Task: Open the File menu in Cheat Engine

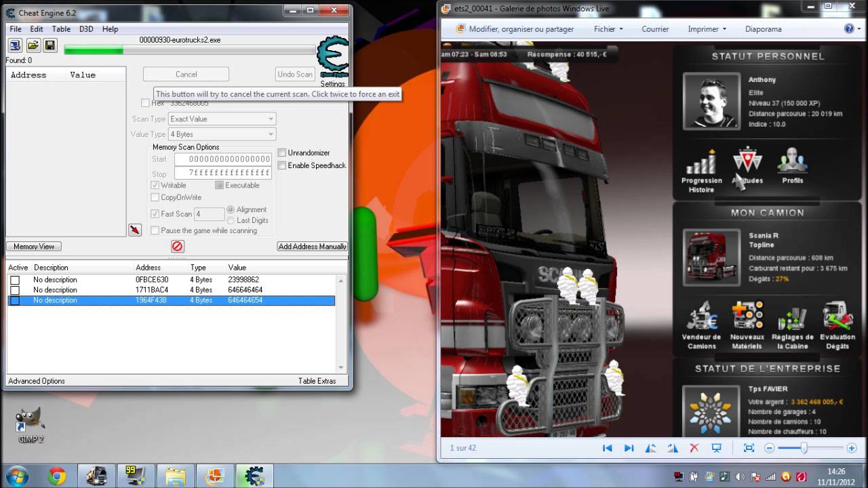Action: tap(16, 29)
